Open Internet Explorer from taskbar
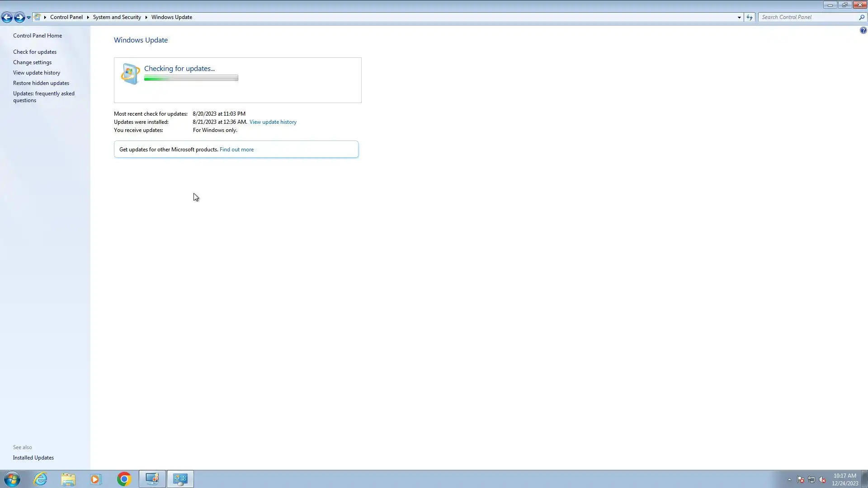The height and width of the screenshot is (488, 868). [x=41, y=479]
